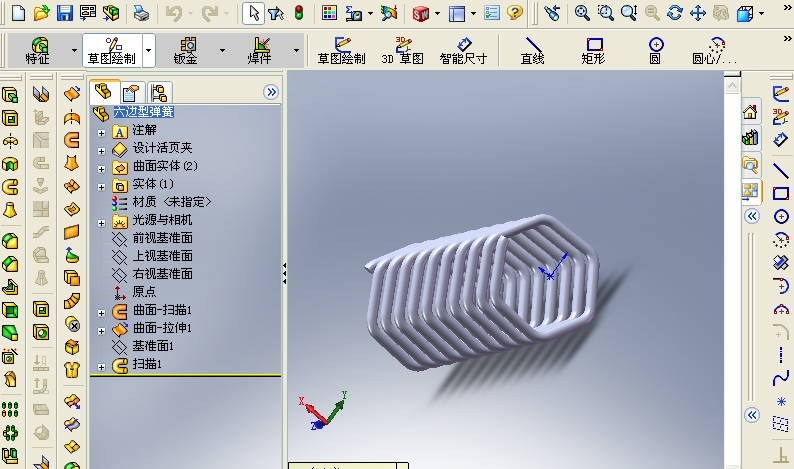Select 前视基准面 plane in the tree
Image resolution: width=794 pixels, height=469 pixels.
pyautogui.click(x=163, y=238)
